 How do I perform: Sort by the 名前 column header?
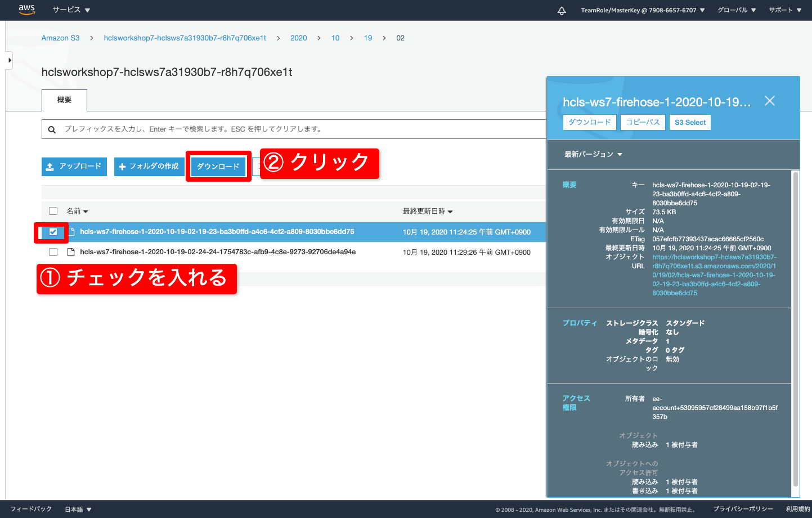tap(77, 211)
